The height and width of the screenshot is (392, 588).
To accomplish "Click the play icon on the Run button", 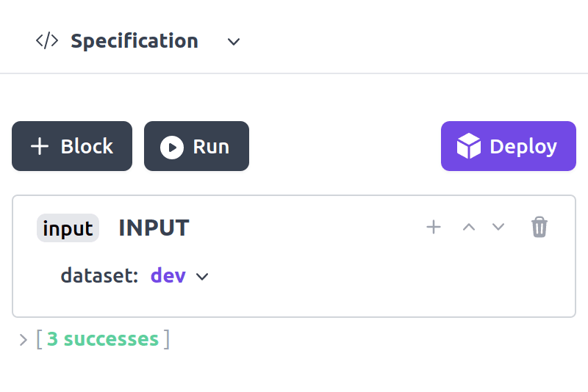I will (172, 147).
